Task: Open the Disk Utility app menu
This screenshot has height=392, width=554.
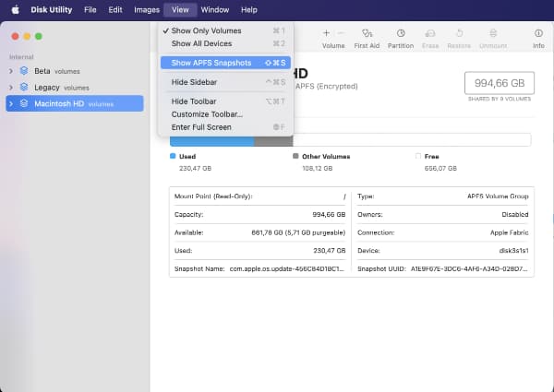Action: pos(51,10)
